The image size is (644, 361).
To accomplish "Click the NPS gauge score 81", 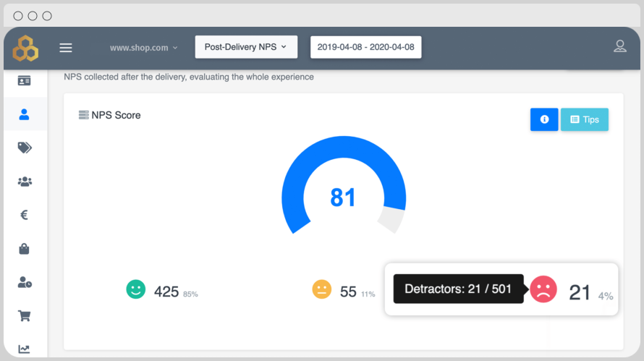I will pos(342,198).
